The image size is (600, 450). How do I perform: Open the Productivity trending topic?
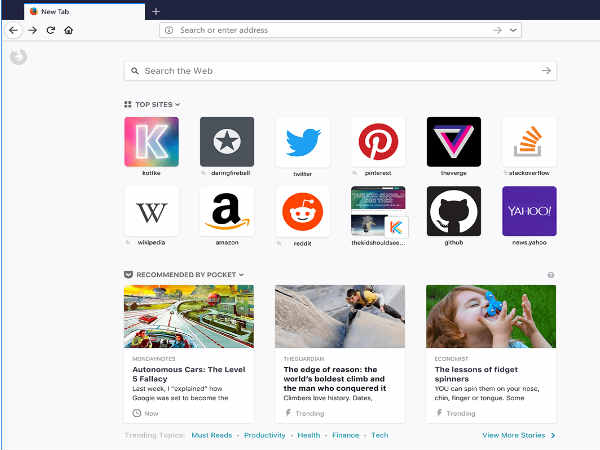coord(264,435)
